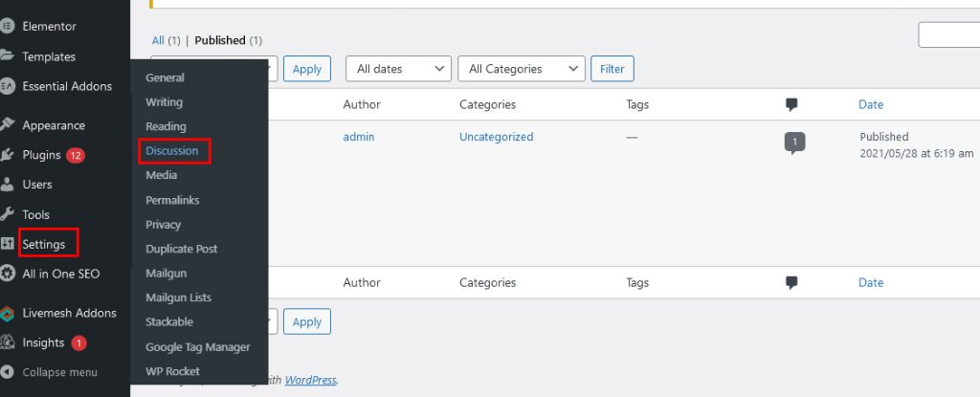Click the Elementor icon in sidebar
The image size is (980, 397).
point(7,26)
